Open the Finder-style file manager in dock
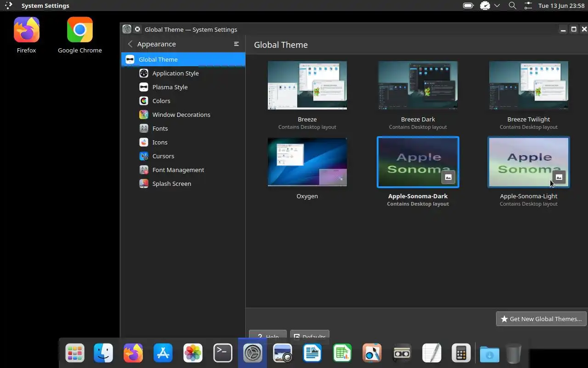Image resolution: width=588 pixels, height=368 pixels. click(103, 353)
